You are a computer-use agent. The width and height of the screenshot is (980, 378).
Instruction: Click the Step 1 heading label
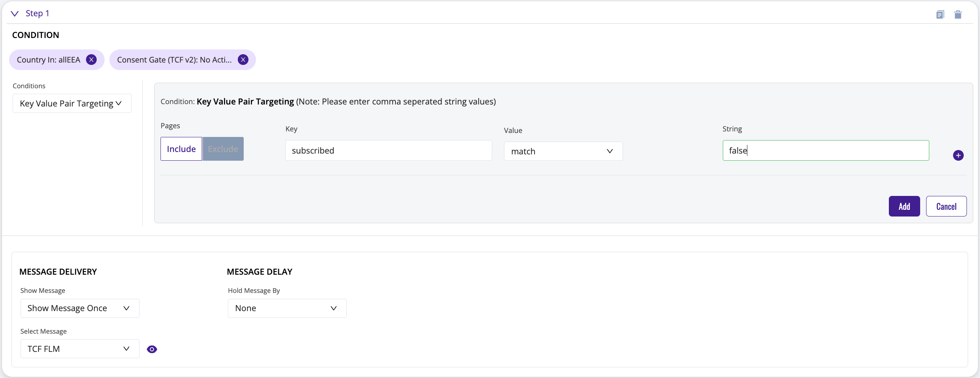pyautogui.click(x=38, y=13)
